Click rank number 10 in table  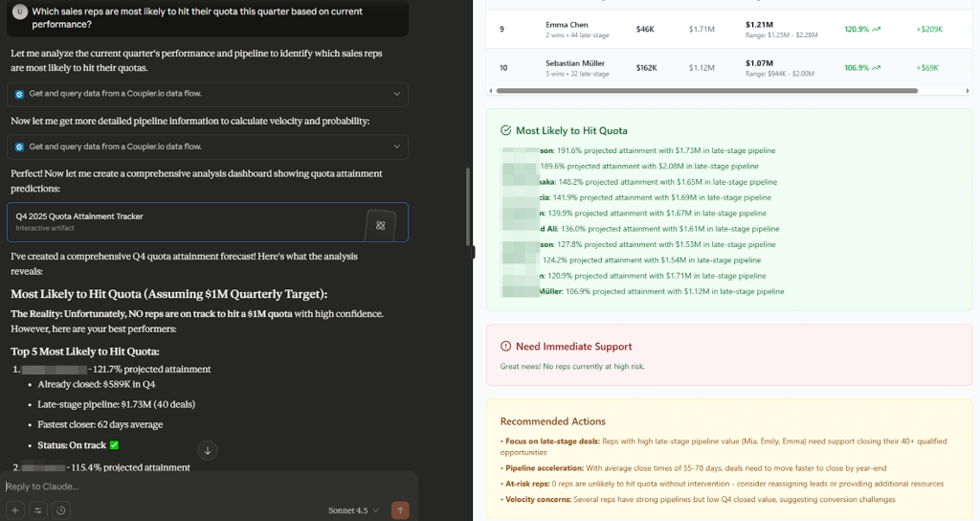503,68
